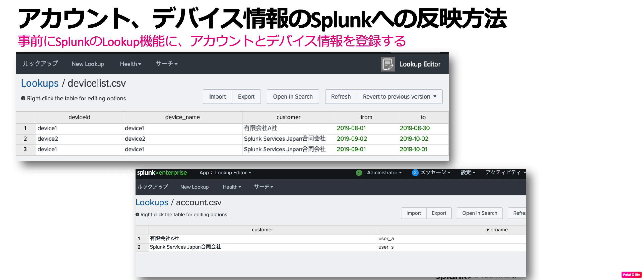Click Export button for account.csv
This screenshot has width=644, height=280.
[x=439, y=213]
